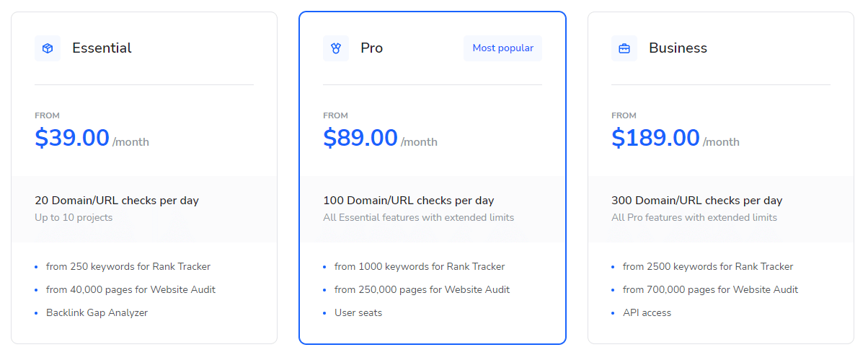
Task: Select 20 Domain/URL checks per day text
Action: (117, 201)
